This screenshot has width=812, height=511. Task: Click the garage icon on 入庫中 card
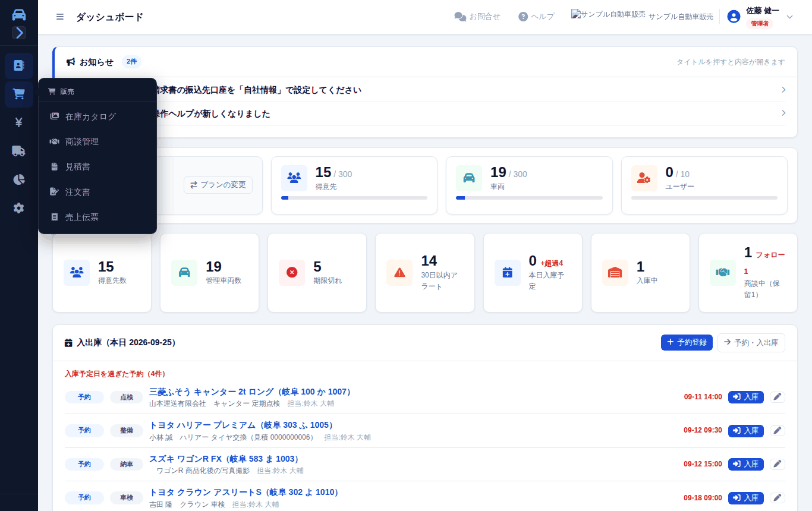[615, 272]
